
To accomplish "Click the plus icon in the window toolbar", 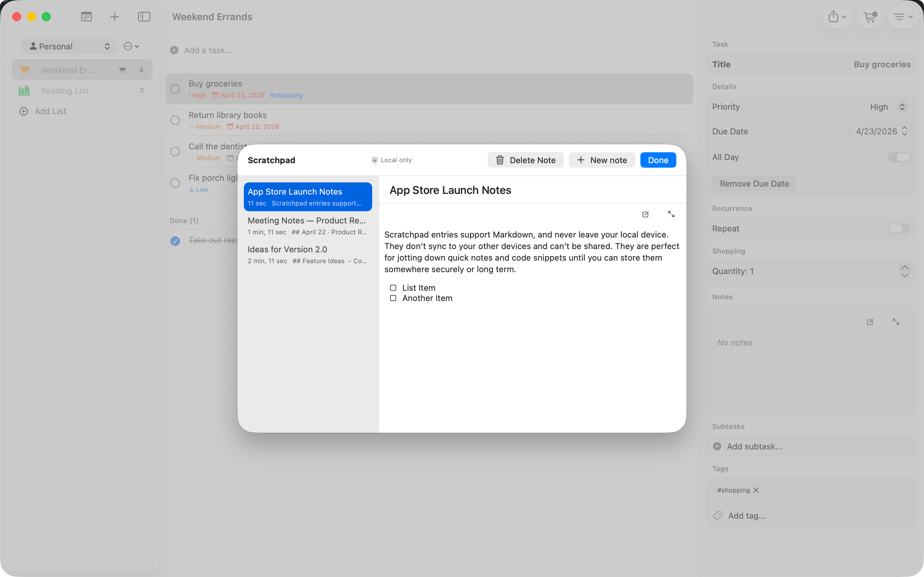I will [114, 16].
